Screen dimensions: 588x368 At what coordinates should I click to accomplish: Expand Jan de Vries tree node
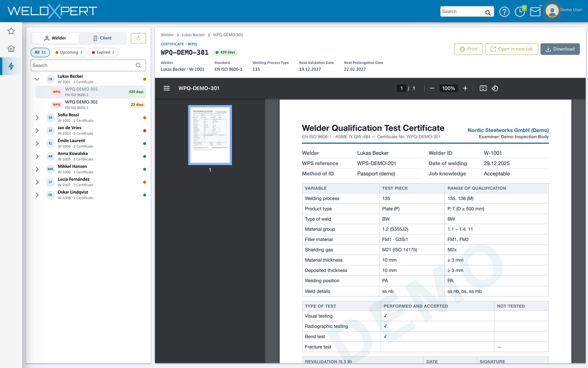pyautogui.click(x=37, y=131)
